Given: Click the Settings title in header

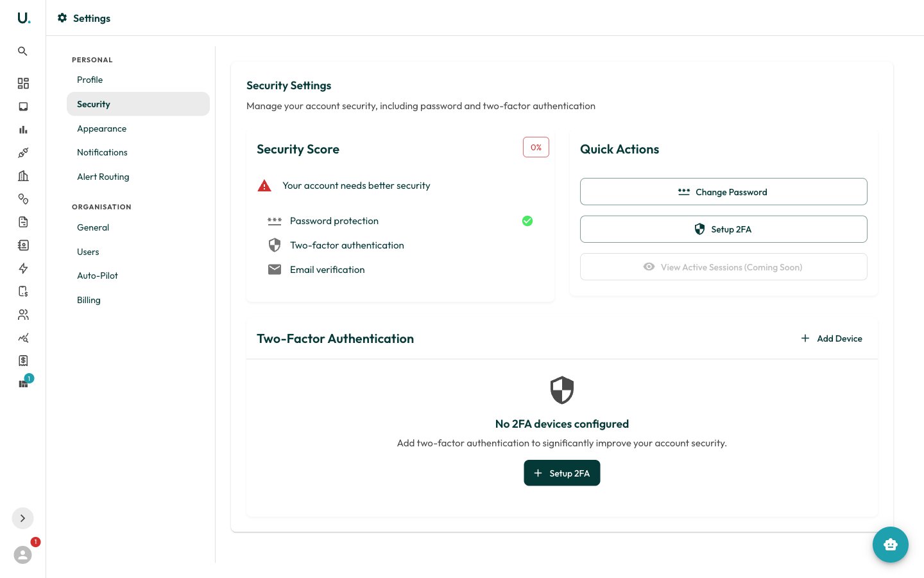Looking at the screenshot, I should click(x=92, y=18).
